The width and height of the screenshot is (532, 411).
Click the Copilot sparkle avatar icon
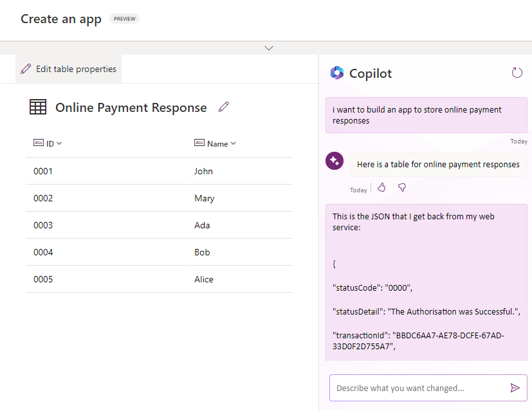(x=335, y=161)
